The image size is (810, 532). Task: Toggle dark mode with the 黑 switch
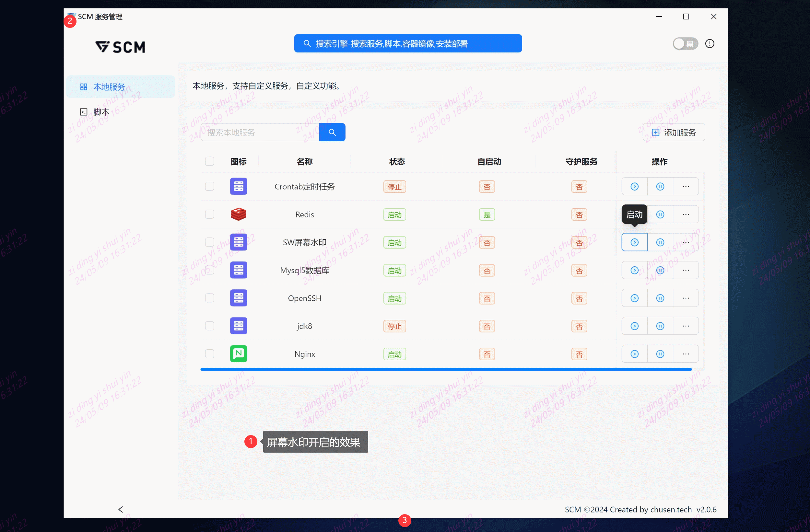point(685,43)
